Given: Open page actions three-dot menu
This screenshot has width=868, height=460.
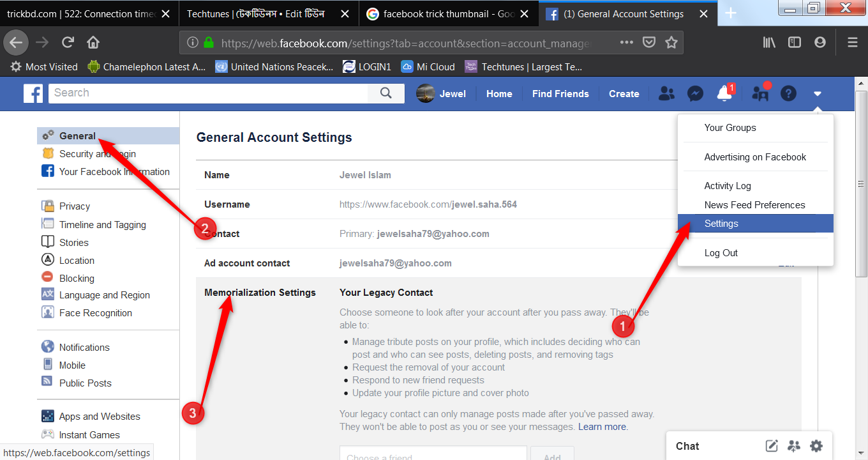Looking at the screenshot, I should (627, 42).
